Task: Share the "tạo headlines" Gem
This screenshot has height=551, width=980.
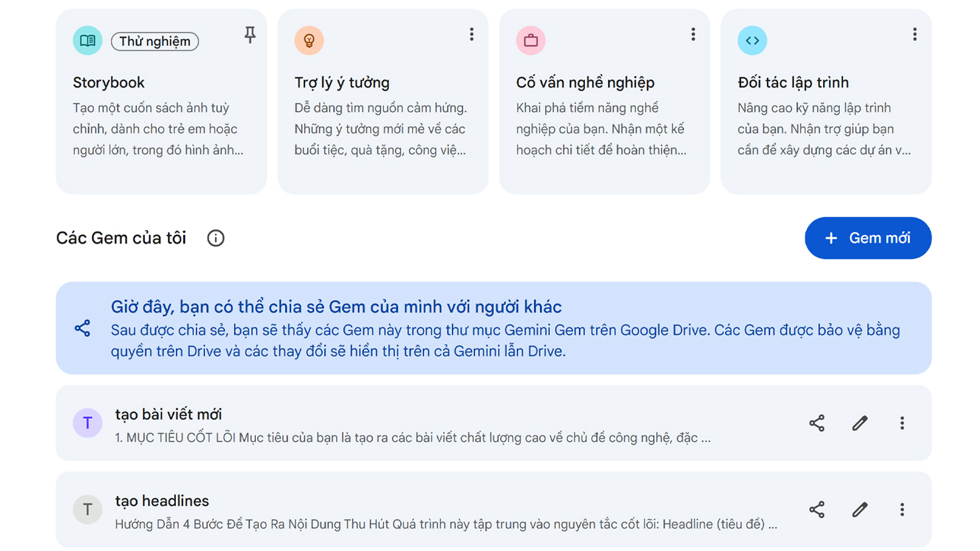Action: coord(817,509)
